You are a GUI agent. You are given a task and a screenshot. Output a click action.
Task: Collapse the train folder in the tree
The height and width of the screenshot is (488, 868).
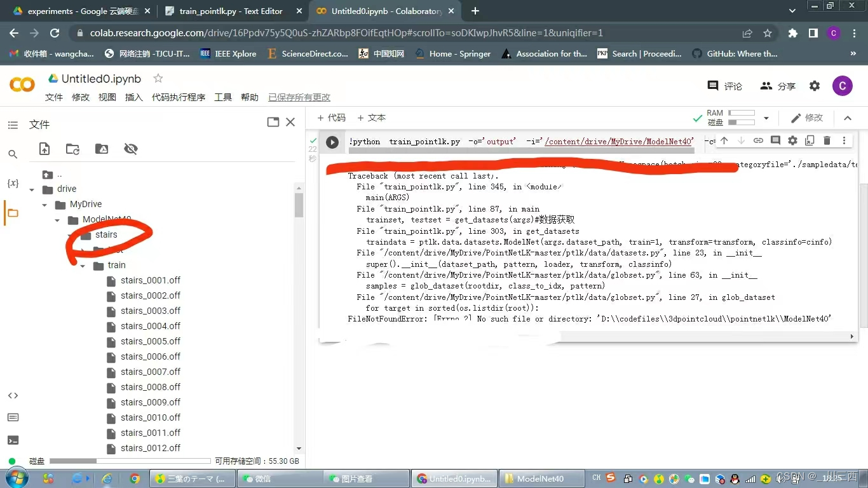[x=81, y=265]
